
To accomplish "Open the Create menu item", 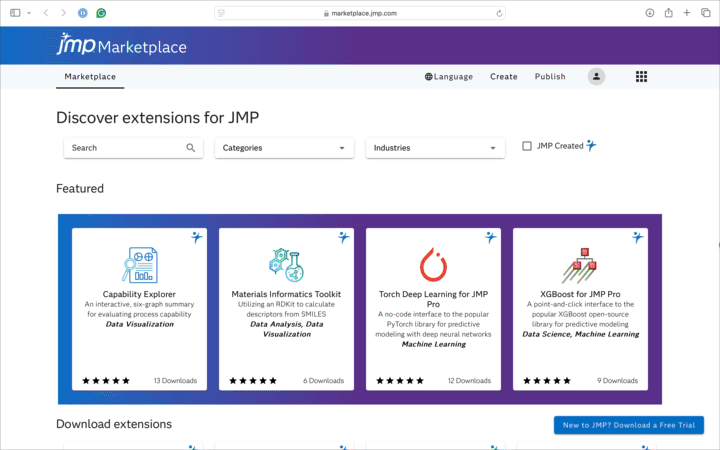I will [x=504, y=76].
